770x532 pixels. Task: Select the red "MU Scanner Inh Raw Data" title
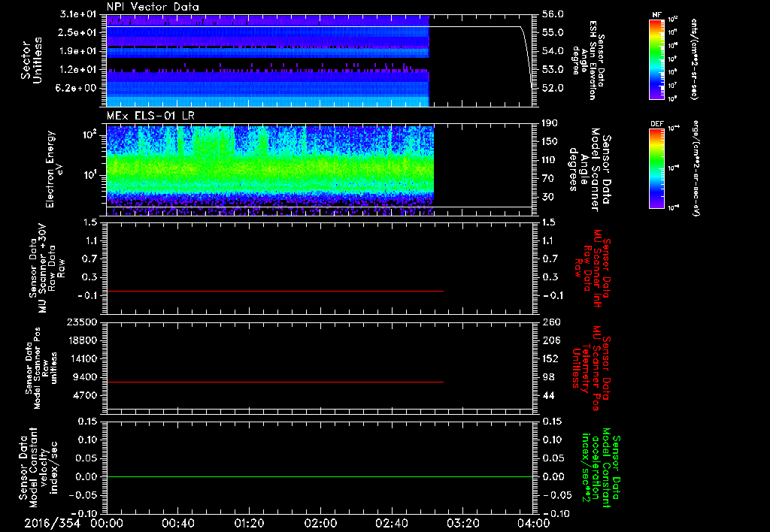tap(592, 268)
